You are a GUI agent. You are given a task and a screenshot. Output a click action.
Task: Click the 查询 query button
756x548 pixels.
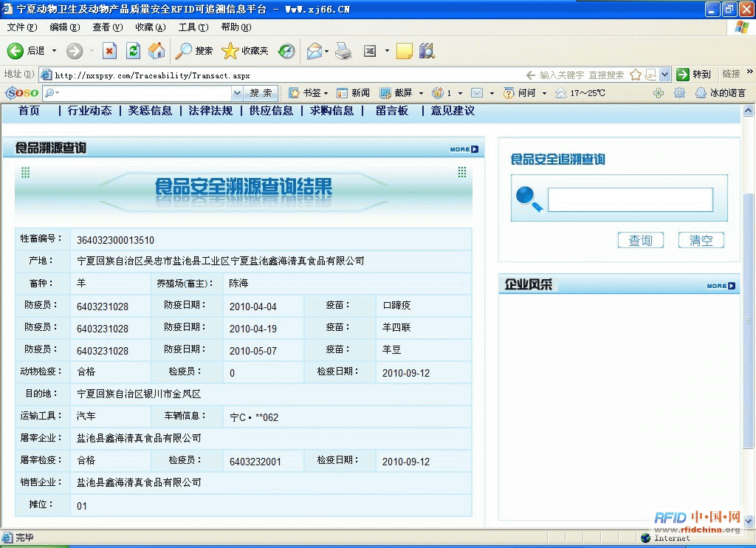coord(640,241)
